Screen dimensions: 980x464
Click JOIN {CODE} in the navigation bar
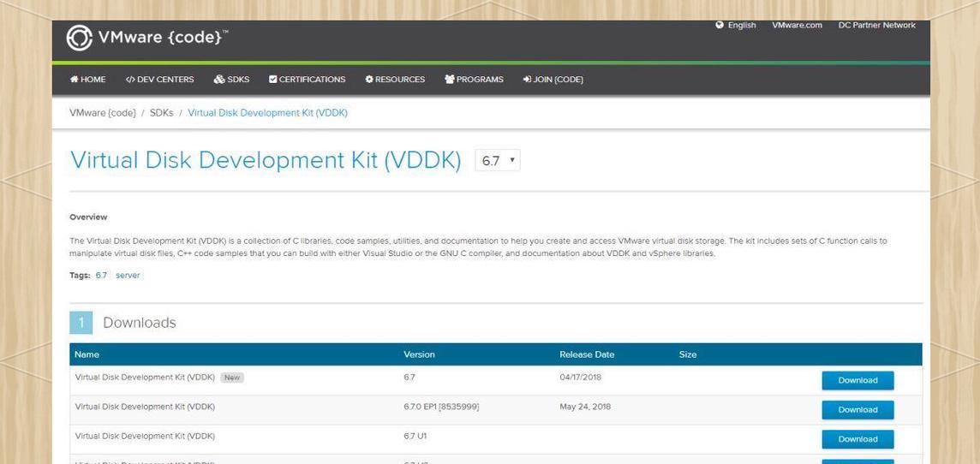coord(553,80)
